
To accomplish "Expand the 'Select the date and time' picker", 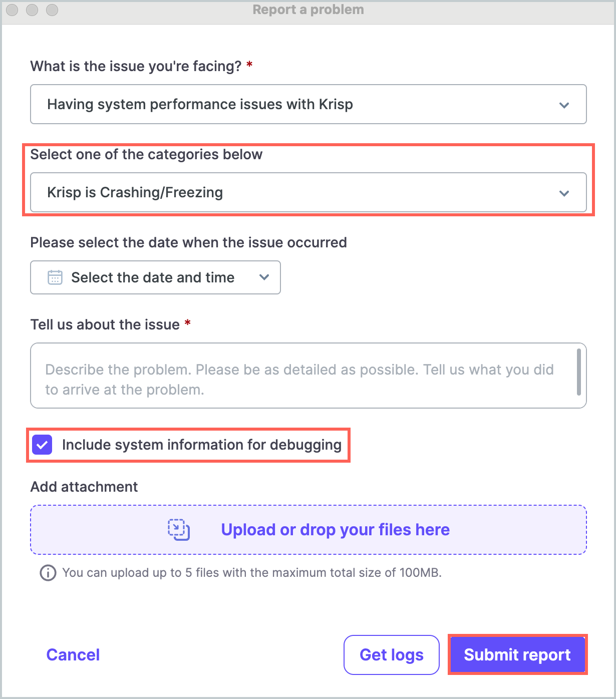I will [x=155, y=277].
